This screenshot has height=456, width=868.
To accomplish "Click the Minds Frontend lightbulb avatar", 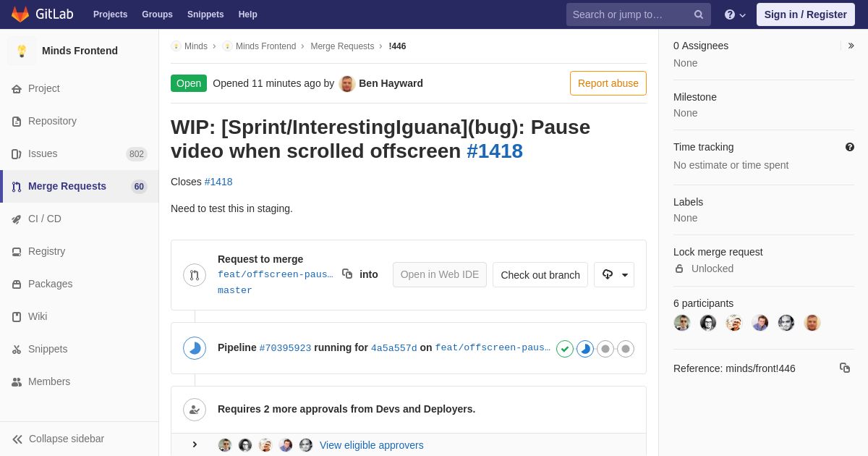I will (22, 51).
